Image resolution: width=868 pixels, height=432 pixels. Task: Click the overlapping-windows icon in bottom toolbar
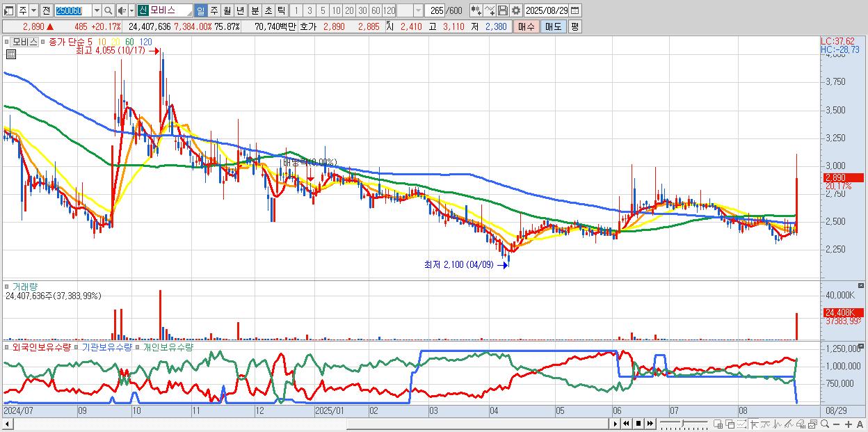(730, 424)
